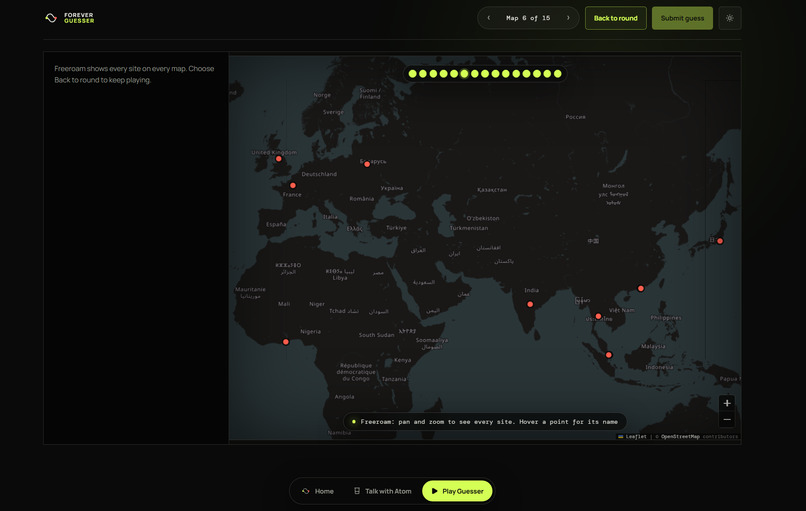This screenshot has height=511, width=806.
Task: Advance to next map with right chevron
Action: 568,18
